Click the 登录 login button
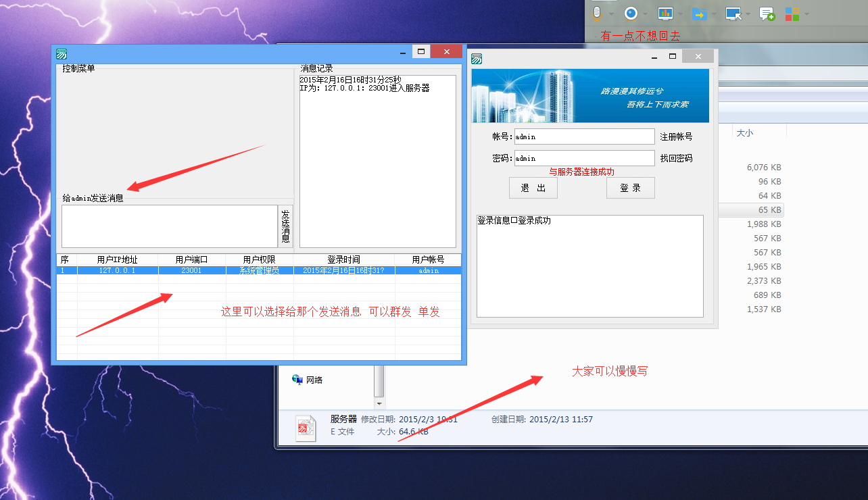Image resolution: width=868 pixels, height=500 pixels. (x=630, y=188)
